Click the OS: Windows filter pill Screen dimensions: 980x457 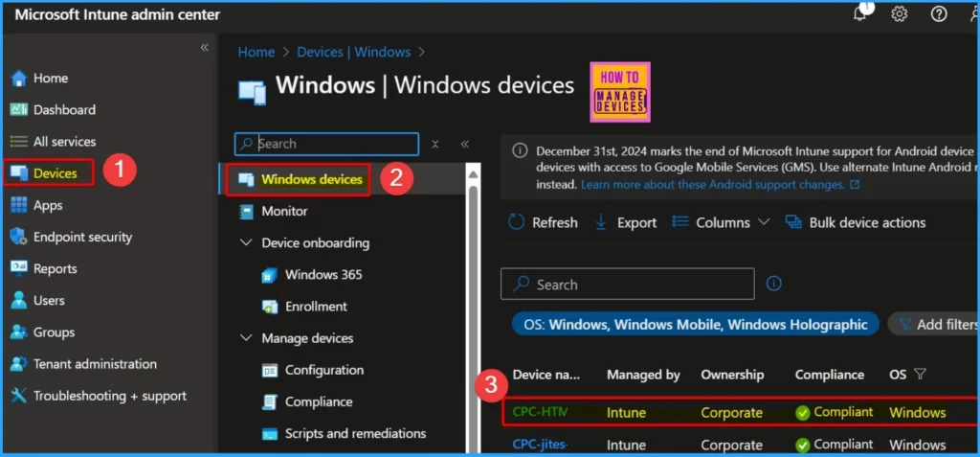695,324
